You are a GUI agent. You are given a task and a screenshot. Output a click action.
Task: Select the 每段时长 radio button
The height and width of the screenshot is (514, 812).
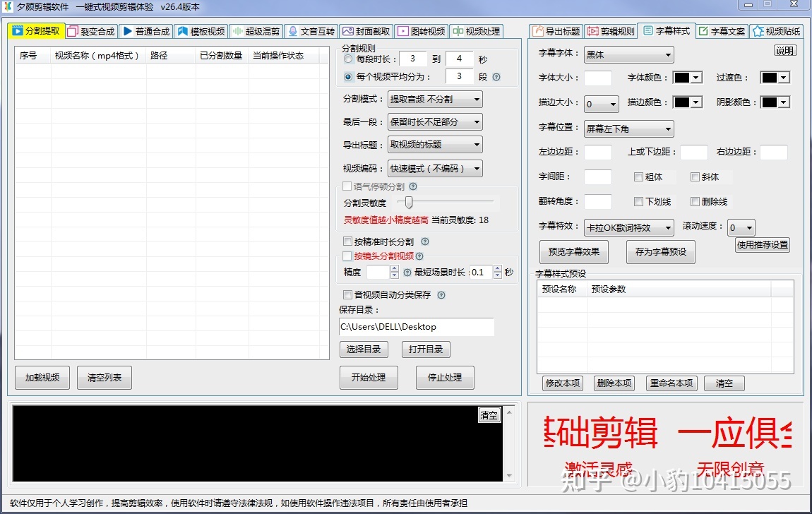point(348,59)
